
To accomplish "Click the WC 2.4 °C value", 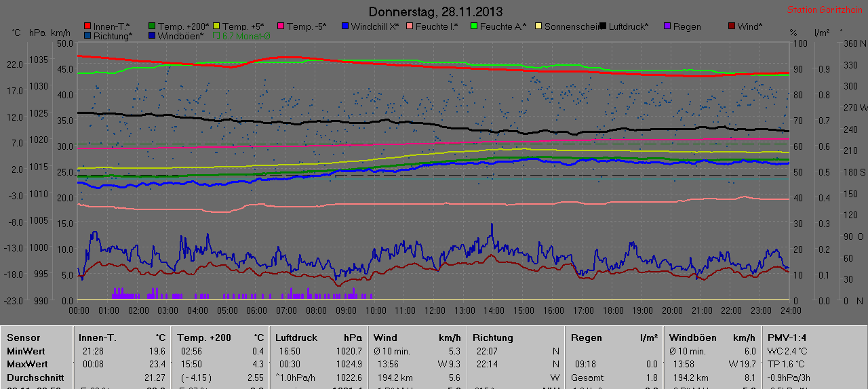I will point(787,351).
